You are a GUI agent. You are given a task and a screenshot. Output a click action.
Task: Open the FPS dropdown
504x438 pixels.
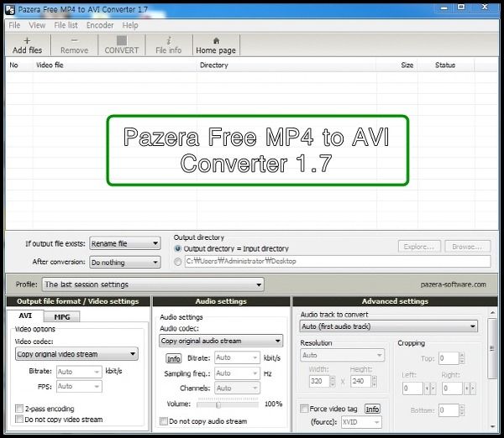point(79,386)
